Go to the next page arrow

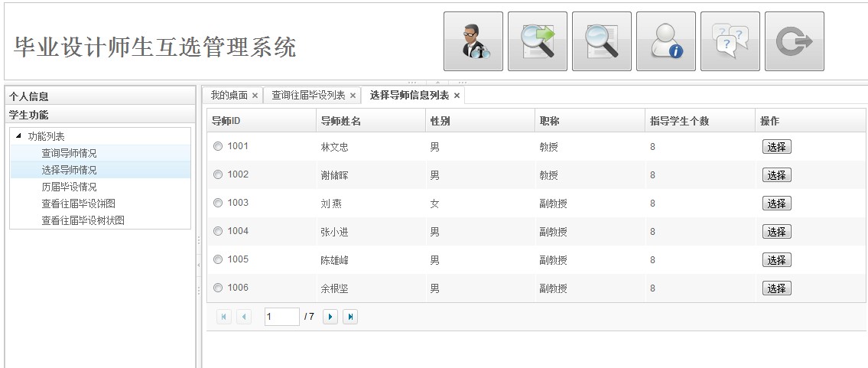[330, 317]
